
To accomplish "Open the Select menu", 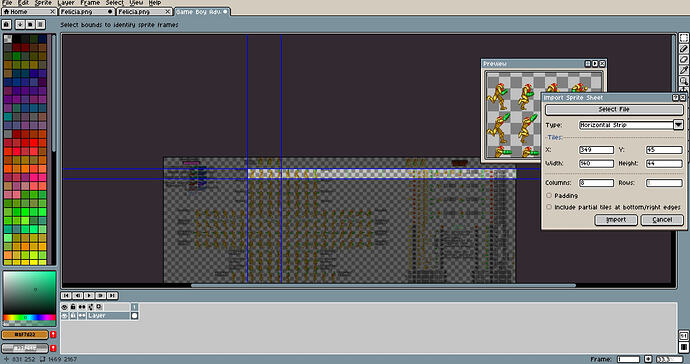I will tap(114, 3).
